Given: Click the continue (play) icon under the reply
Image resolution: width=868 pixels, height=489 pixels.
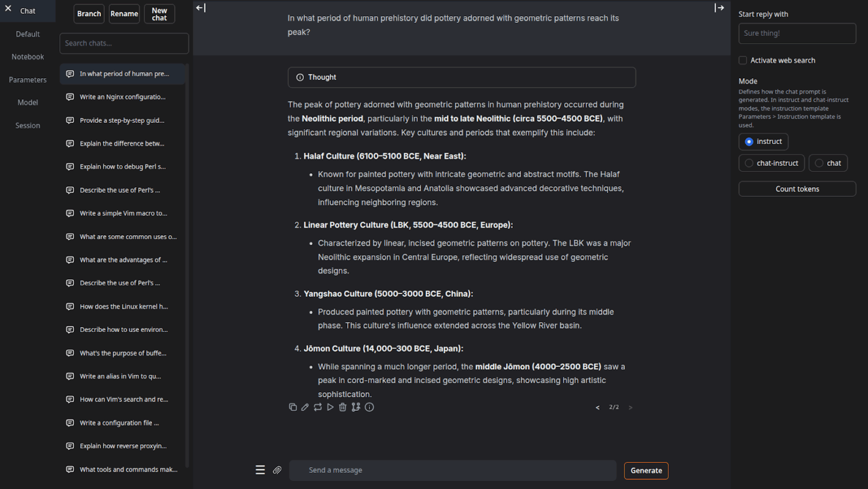Looking at the screenshot, I should point(330,407).
